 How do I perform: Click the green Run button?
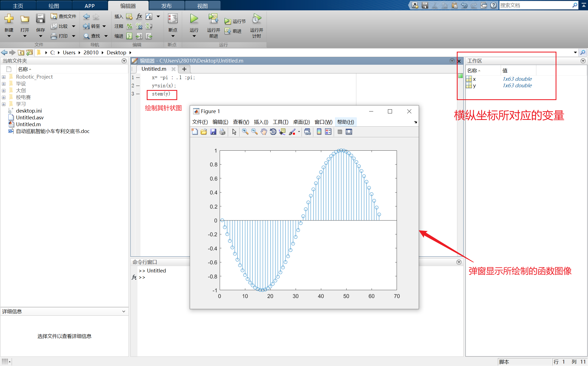click(194, 19)
